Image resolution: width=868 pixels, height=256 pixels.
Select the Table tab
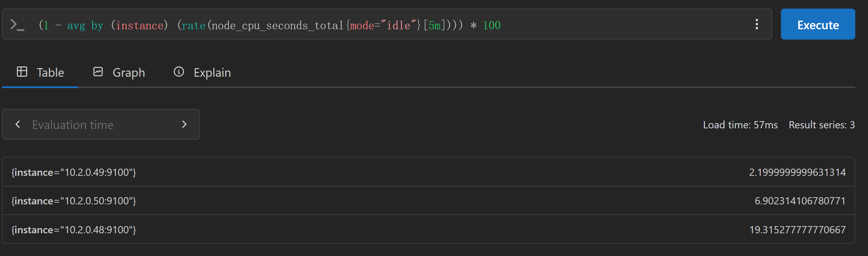click(x=40, y=72)
